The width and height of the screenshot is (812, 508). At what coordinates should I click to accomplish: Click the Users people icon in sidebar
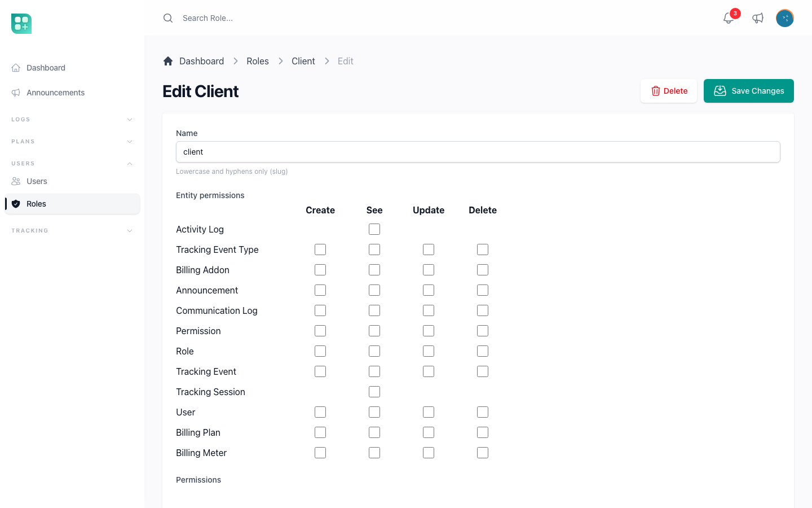point(16,181)
